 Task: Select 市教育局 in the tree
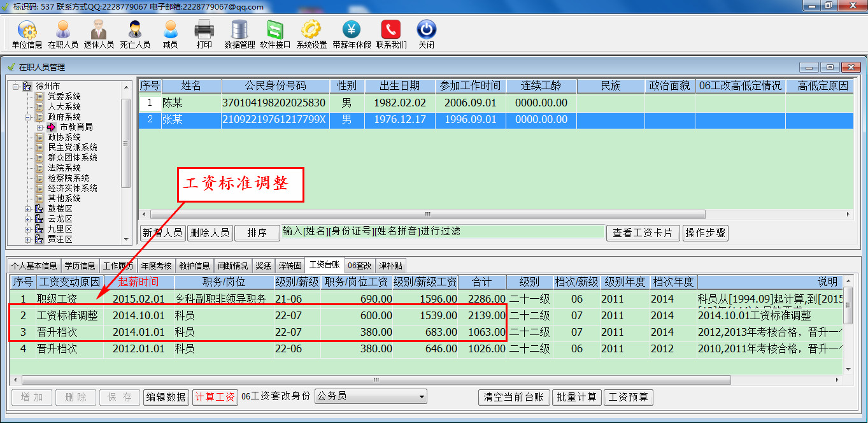pos(76,127)
